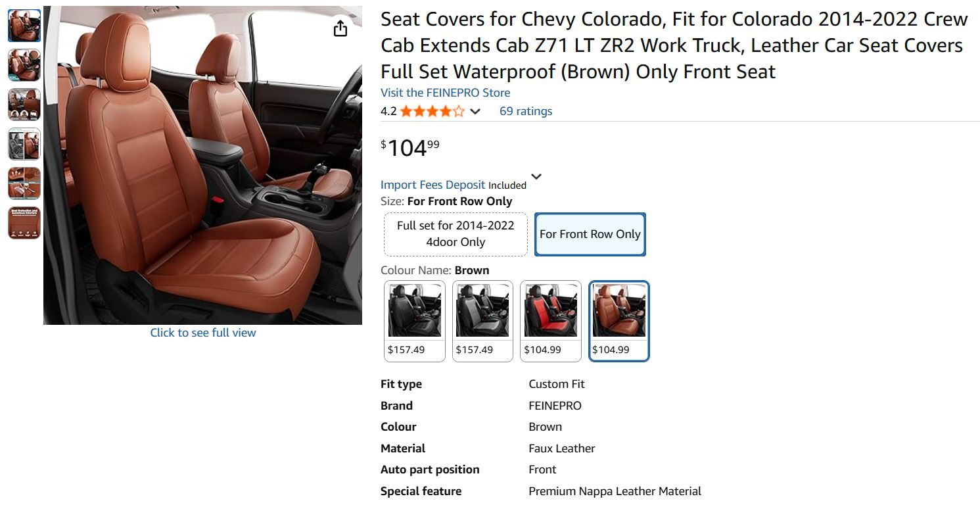
Task: View the second product thumbnail image
Action: pyautogui.click(x=24, y=64)
